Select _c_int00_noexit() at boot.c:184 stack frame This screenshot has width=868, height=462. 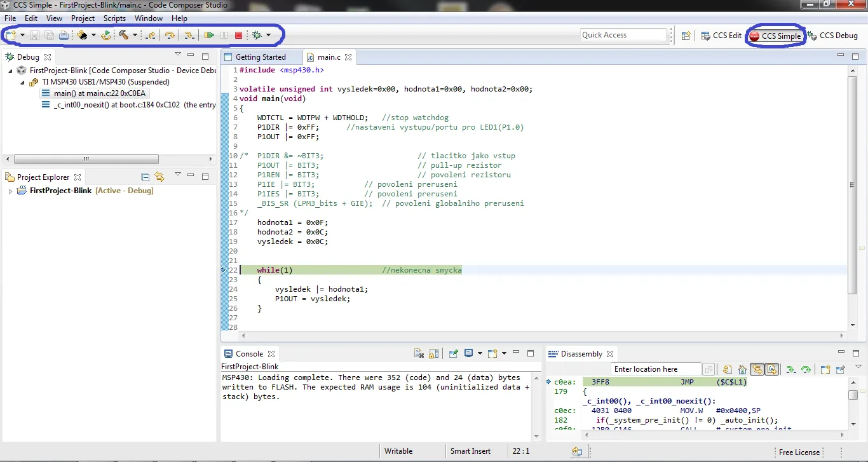pyautogui.click(x=129, y=105)
